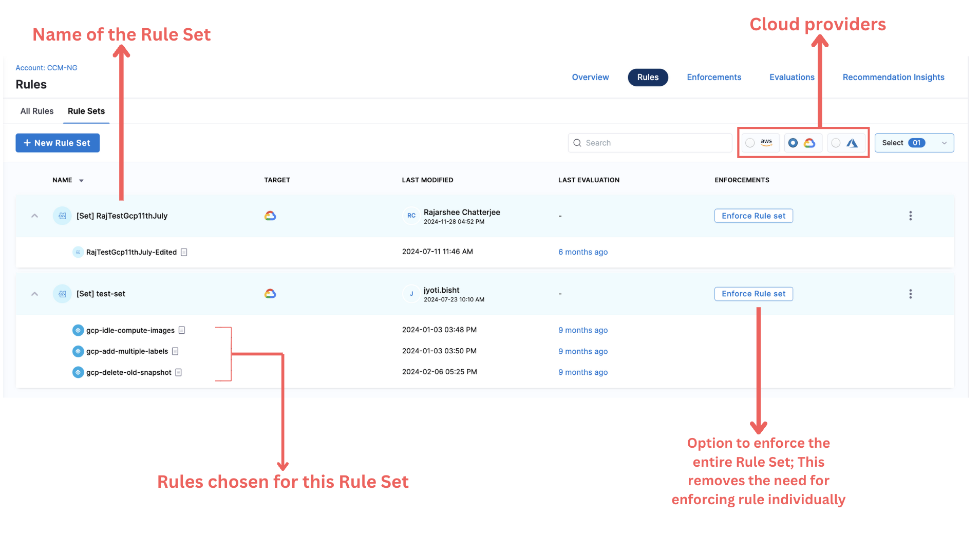Click document icon beside gcp-add-multiple-labels
This screenshot has width=980, height=534.
point(175,351)
